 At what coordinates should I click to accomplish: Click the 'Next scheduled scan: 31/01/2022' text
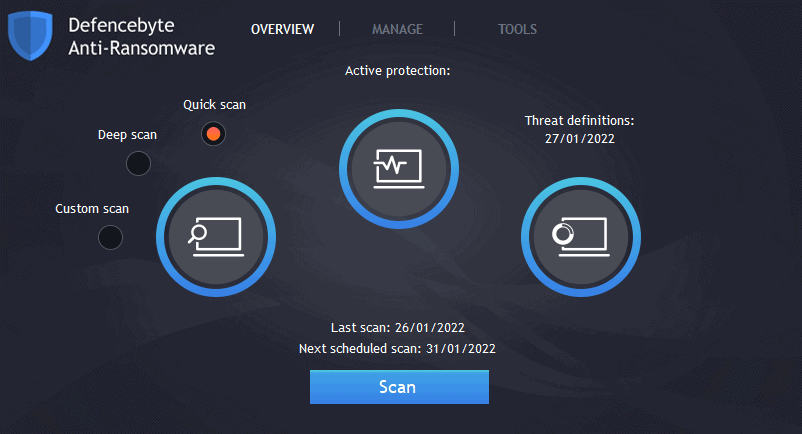coord(397,349)
